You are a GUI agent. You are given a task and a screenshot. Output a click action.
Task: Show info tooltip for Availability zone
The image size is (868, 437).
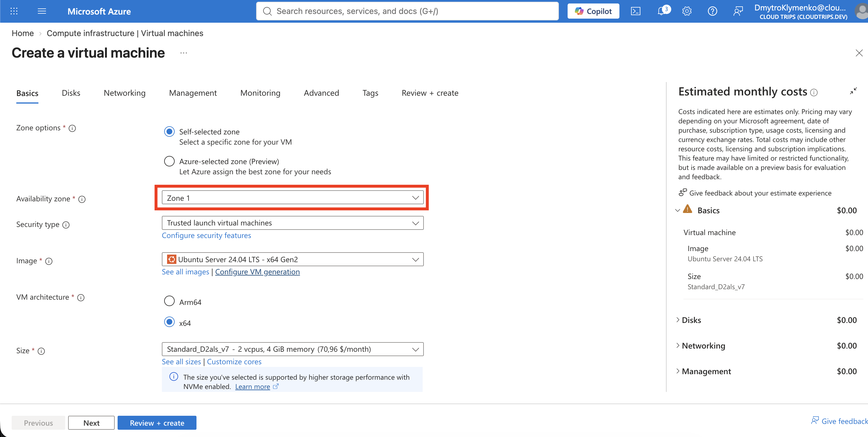[82, 199]
